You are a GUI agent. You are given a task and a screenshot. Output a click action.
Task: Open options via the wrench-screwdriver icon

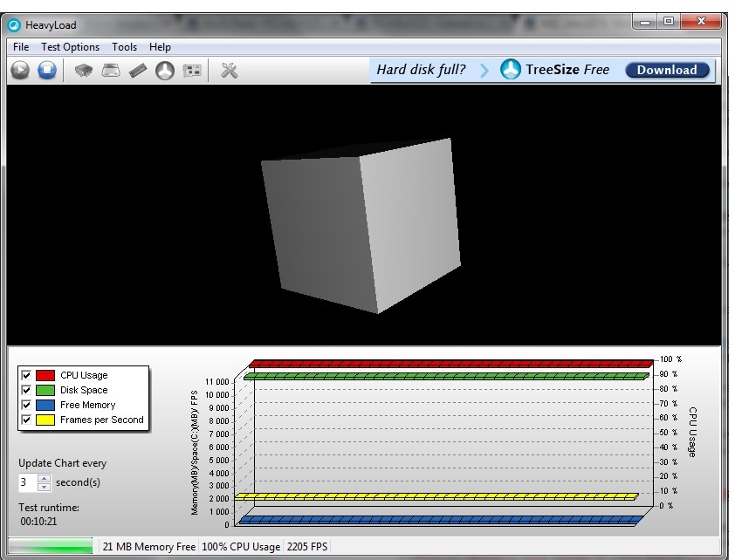point(230,71)
